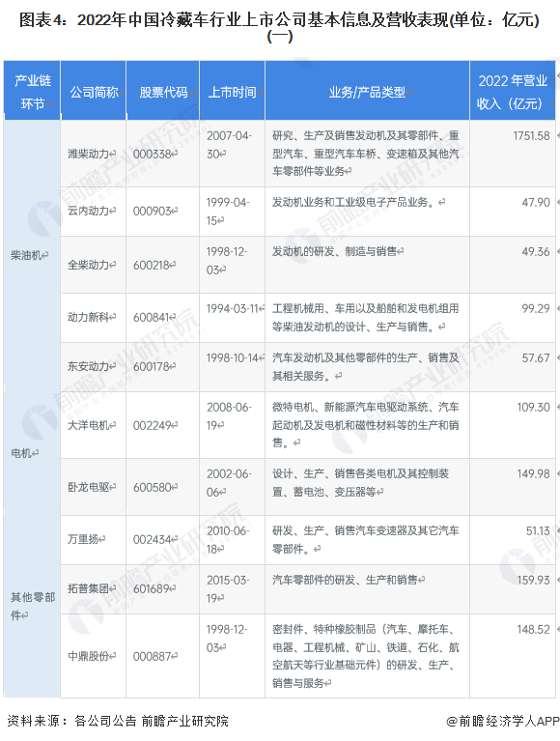560x741 pixels.
Task: Click the 公司简称 column header
Action: pos(94,90)
